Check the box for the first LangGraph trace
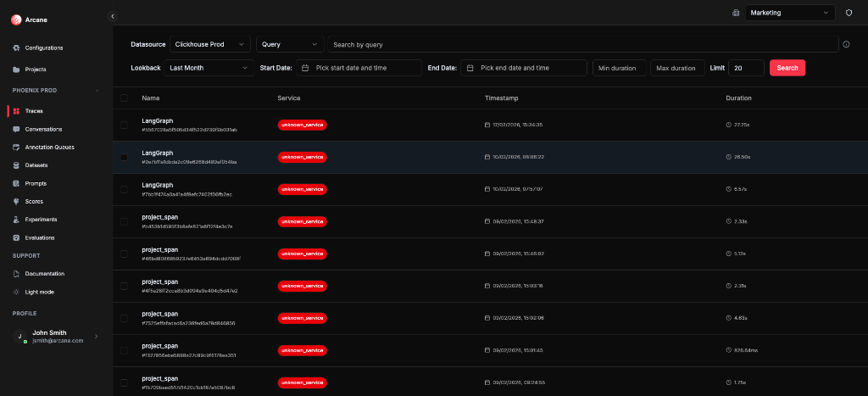 tap(124, 125)
